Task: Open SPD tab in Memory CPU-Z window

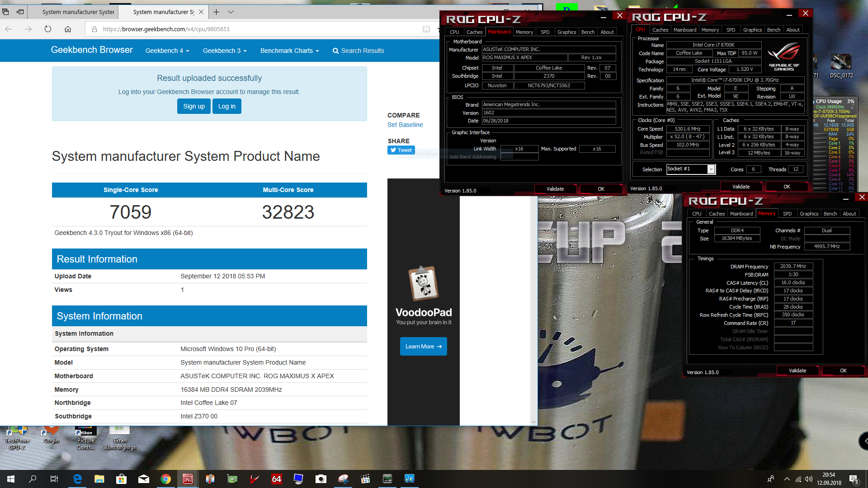Action: click(x=788, y=214)
